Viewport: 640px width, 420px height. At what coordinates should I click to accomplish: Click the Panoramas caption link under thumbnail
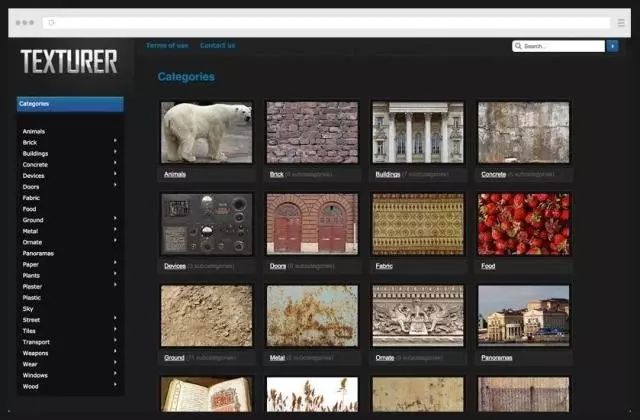click(x=497, y=358)
